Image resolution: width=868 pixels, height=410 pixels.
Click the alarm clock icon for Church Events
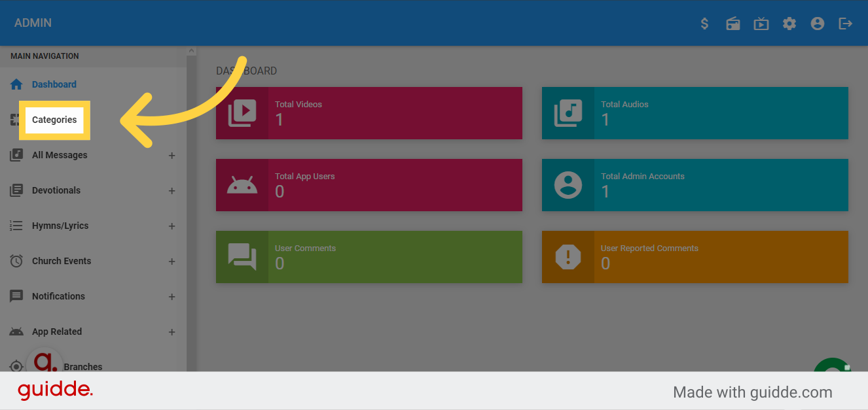(x=15, y=261)
